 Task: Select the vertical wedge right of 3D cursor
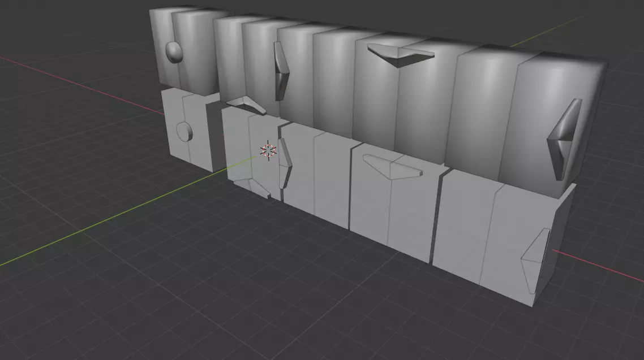coord(285,164)
